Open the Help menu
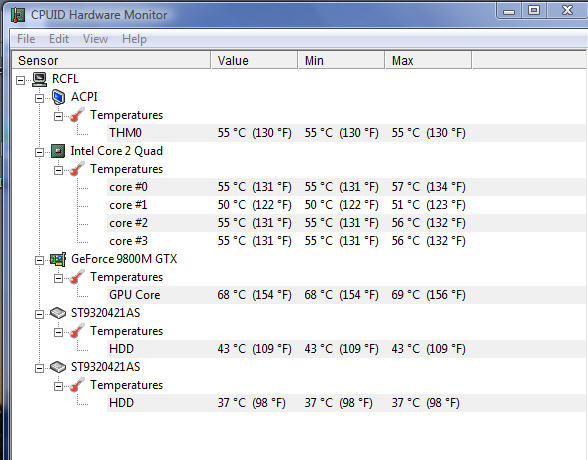The height and width of the screenshot is (460, 588). coord(134,39)
